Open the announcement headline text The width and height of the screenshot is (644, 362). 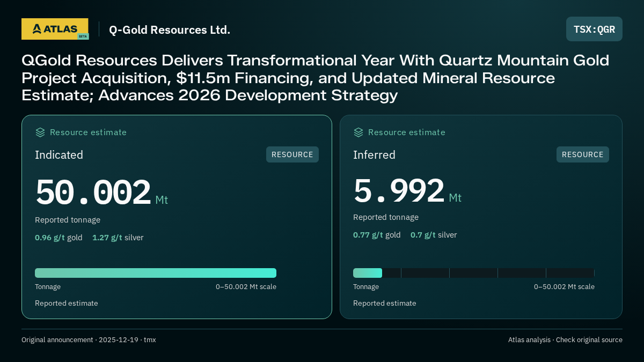pyautogui.click(x=316, y=78)
